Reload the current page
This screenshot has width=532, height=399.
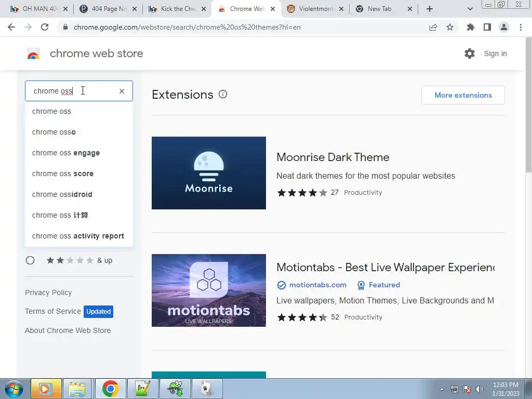[x=45, y=27]
